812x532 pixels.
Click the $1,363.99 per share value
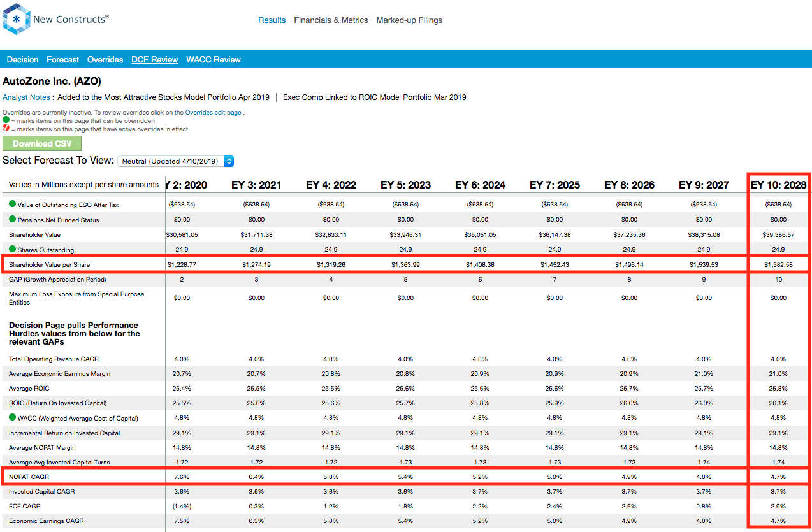point(405,264)
